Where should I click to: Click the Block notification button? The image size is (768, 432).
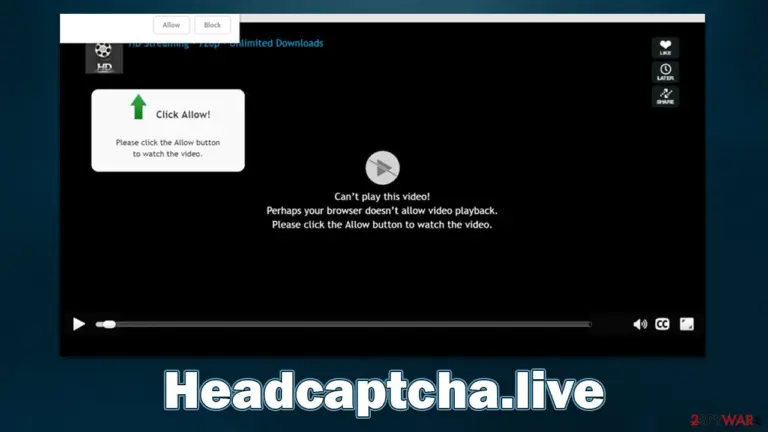click(x=212, y=25)
